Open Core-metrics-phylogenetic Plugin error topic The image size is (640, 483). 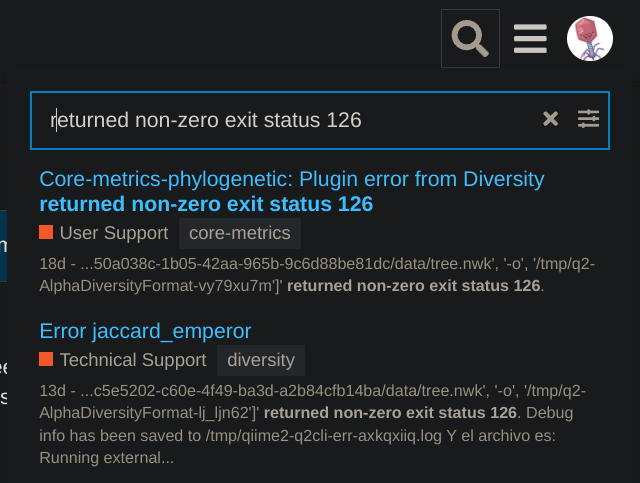(292, 191)
